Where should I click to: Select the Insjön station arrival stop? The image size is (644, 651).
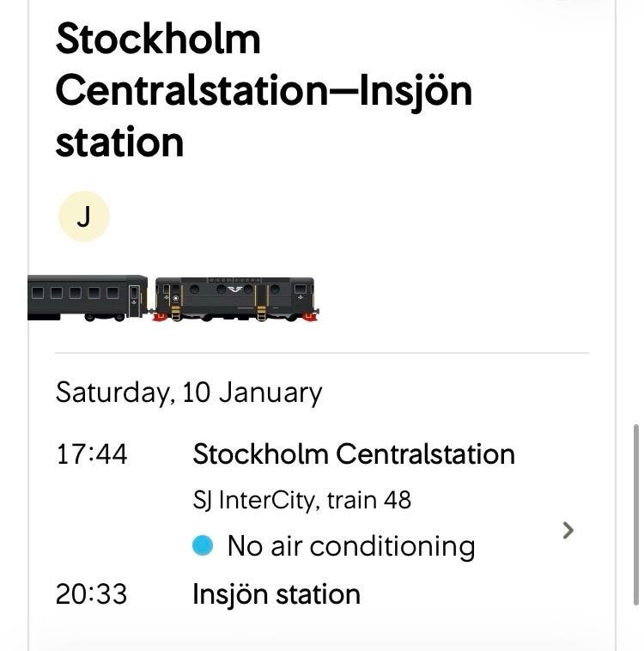point(276,594)
